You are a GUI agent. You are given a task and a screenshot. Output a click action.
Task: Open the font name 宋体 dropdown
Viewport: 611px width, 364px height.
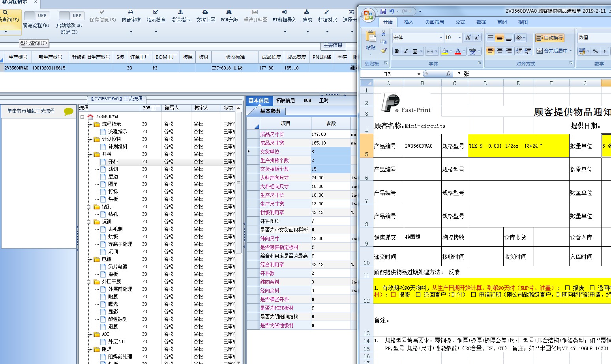pos(441,38)
